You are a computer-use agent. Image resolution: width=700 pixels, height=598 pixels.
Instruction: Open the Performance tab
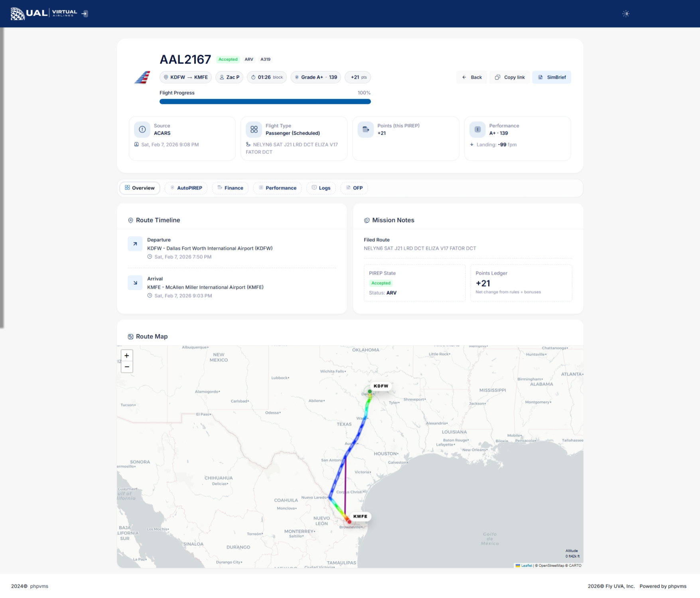(x=278, y=188)
